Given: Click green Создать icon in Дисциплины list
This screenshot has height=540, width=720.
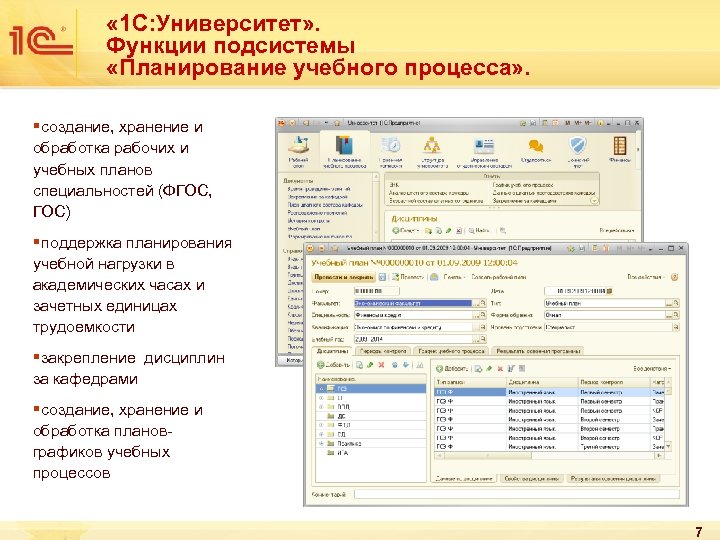Looking at the screenshot, I should click(x=395, y=231).
